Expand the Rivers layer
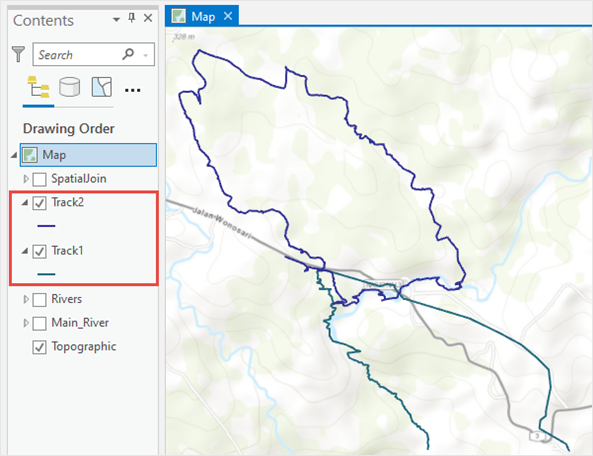Viewport: 593px width, 456px height. pyautogui.click(x=26, y=299)
